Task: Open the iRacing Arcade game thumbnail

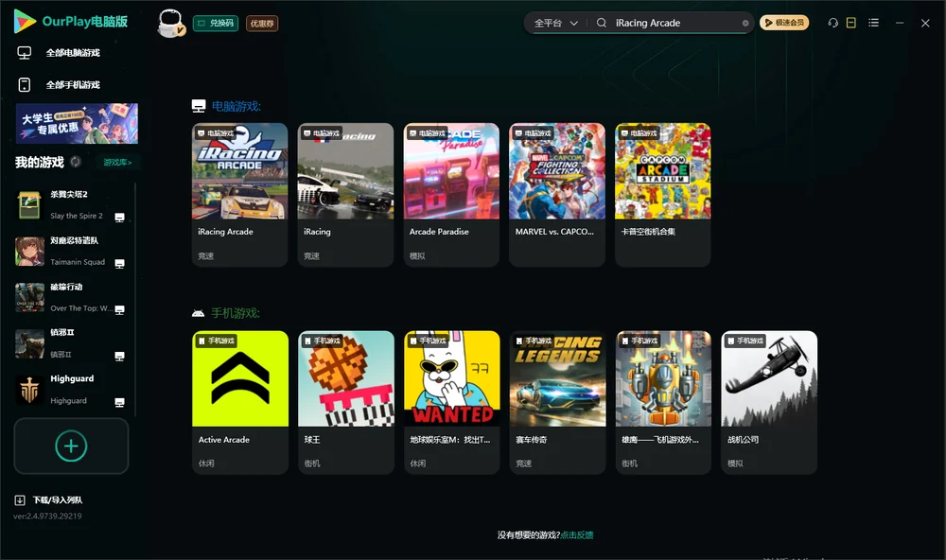Action: (239, 171)
